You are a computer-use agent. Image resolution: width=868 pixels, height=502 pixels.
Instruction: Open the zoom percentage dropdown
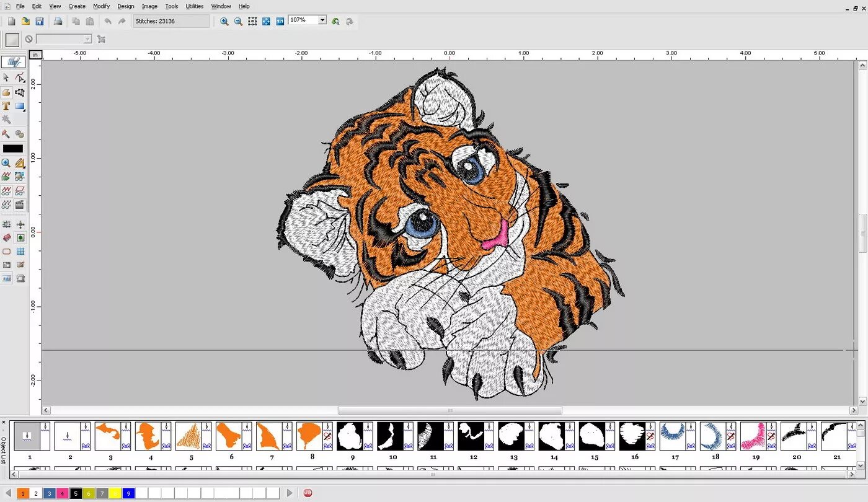coord(322,20)
